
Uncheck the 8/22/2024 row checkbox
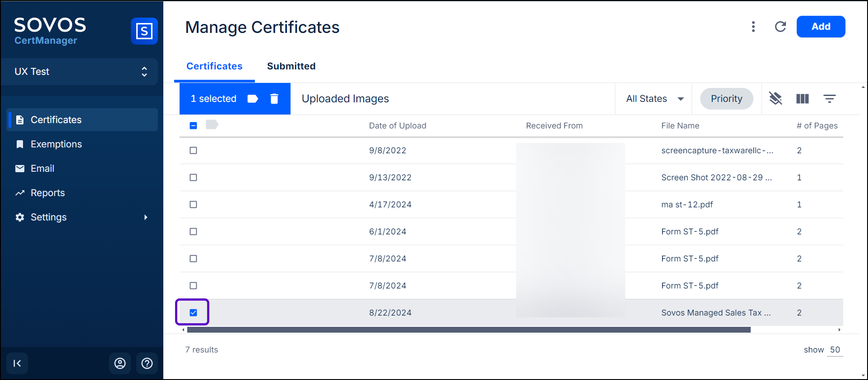[194, 313]
